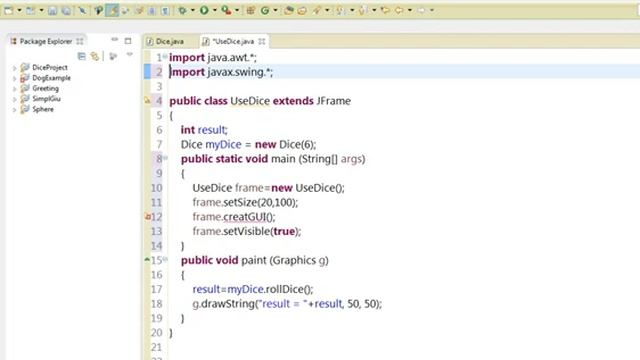Close the Package Explorer view
Viewport: 640px width, 360px height.
click(x=80, y=41)
